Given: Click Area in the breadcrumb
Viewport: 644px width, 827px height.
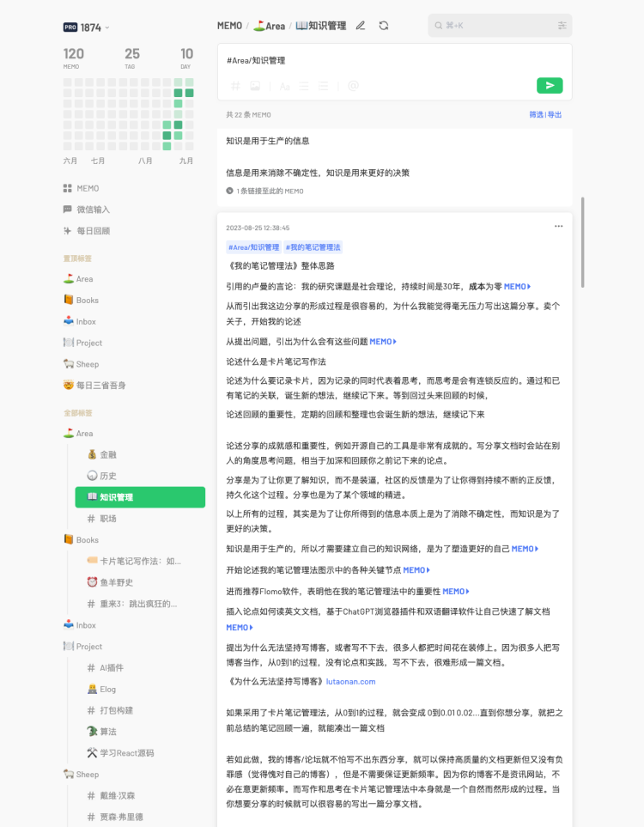Looking at the screenshot, I should [x=269, y=25].
